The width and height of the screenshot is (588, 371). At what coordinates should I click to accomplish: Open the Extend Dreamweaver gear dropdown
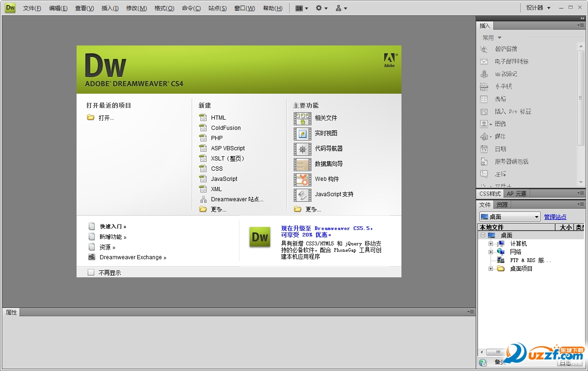pyautogui.click(x=322, y=8)
